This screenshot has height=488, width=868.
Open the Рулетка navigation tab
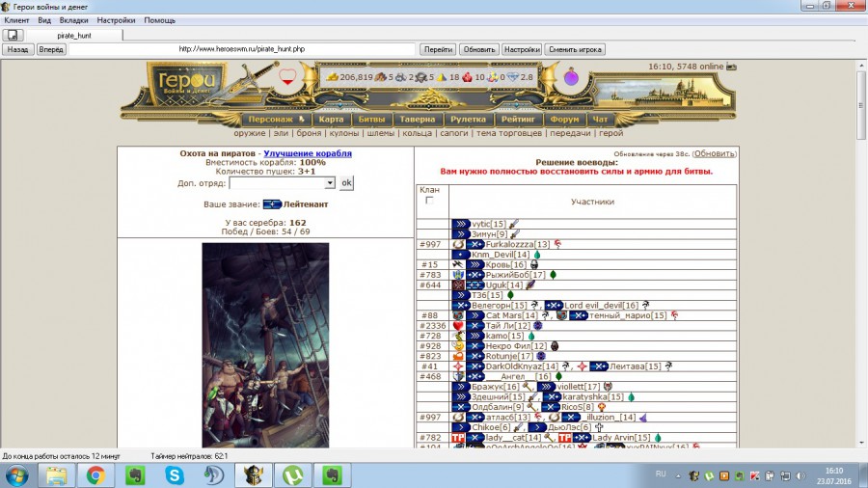point(468,119)
